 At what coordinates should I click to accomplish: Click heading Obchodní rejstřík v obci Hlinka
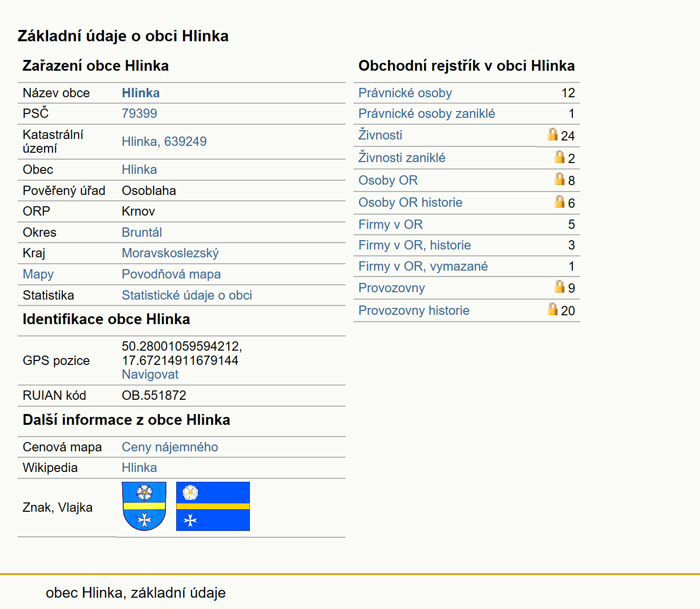(467, 66)
